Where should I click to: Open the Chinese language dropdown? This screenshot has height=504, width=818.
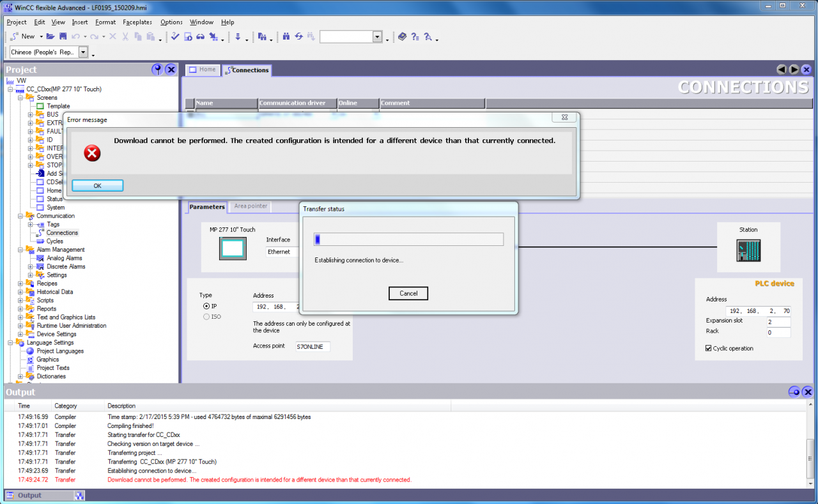click(x=83, y=52)
